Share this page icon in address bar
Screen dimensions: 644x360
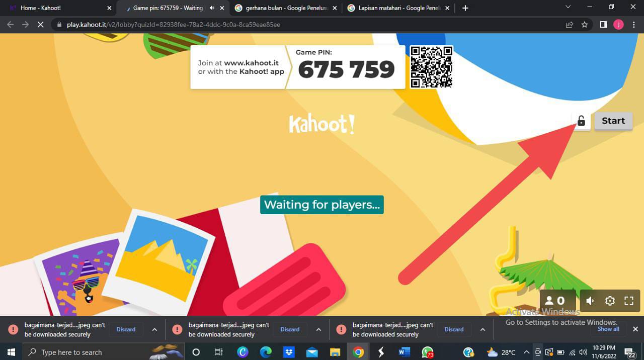(x=570, y=25)
